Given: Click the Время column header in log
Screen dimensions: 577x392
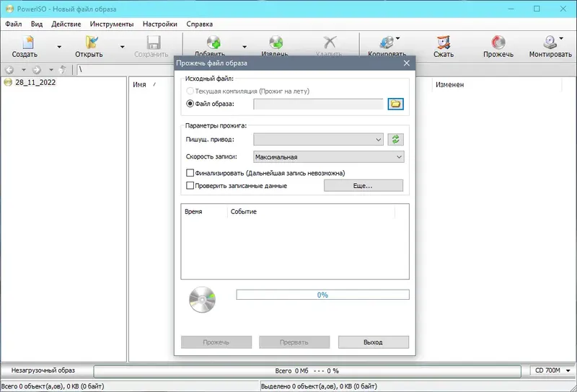Looking at the screenshot, I should [193, 211].
